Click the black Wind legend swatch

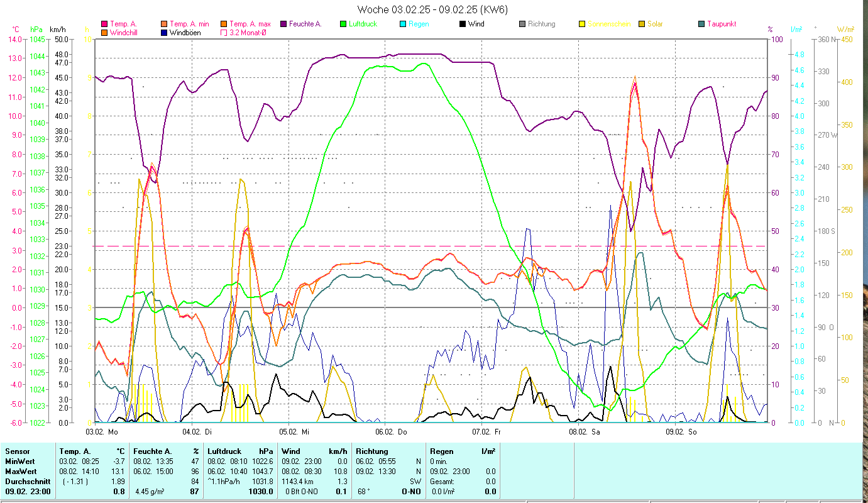pos(463,24)
